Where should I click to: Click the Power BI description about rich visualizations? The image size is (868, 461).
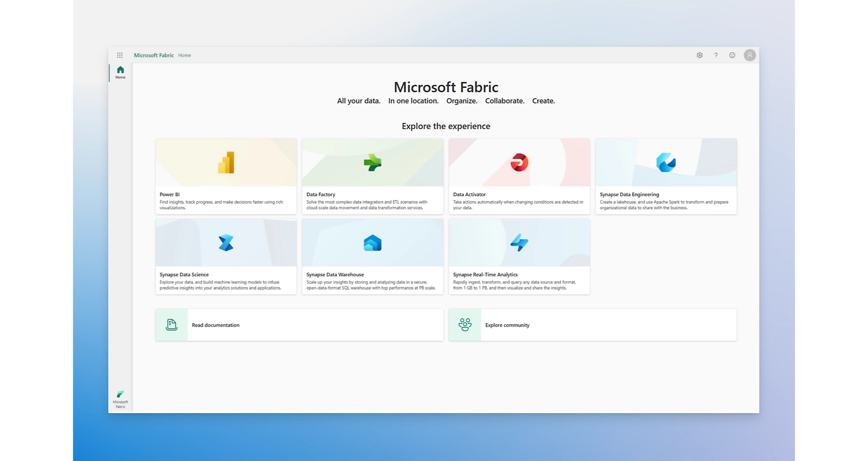point(221,205)
